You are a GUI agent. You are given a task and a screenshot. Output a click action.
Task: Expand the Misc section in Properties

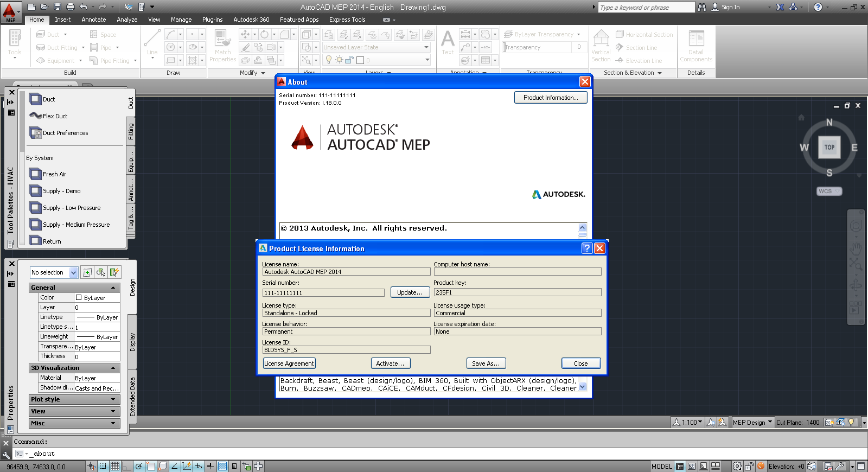113,423
